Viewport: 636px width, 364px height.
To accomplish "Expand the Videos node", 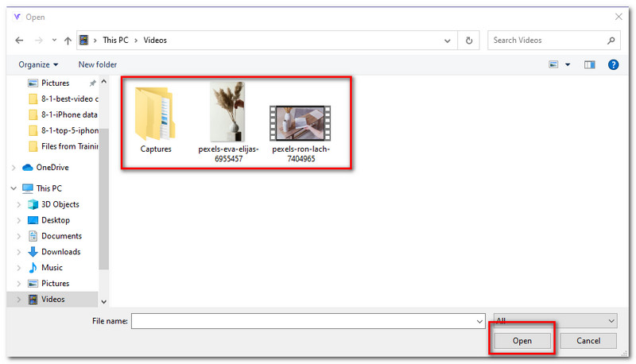I will point(18,299).
